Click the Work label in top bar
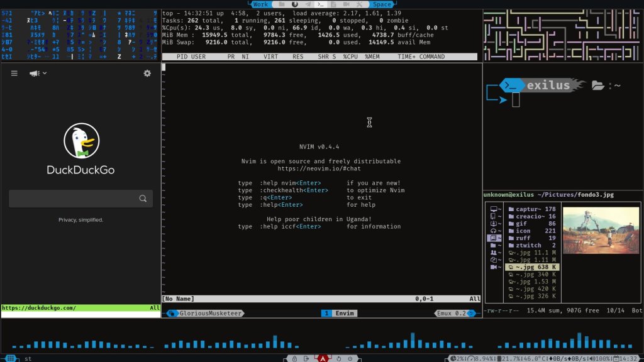Image resolution: width=644 pixels, height=362 pixels. pyautogui.click(x=260, y=4)
